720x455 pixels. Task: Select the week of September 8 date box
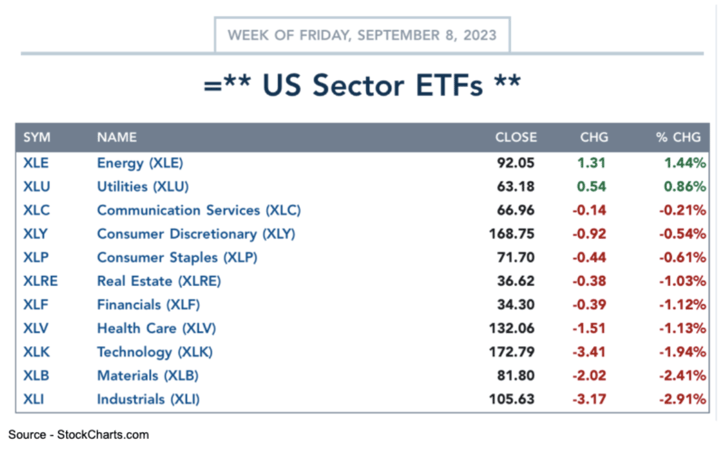[362, 35]
